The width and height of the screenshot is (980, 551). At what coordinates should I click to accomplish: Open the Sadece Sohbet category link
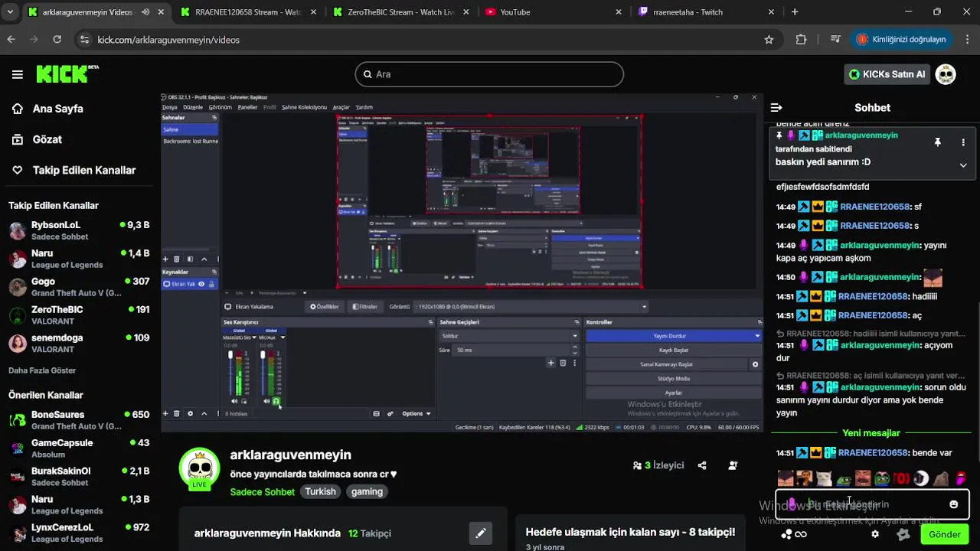click(x=263, y=492)
